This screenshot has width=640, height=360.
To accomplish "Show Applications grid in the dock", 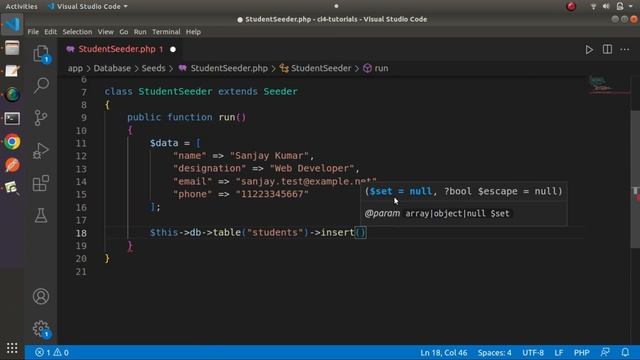I will tap(12, 348).
